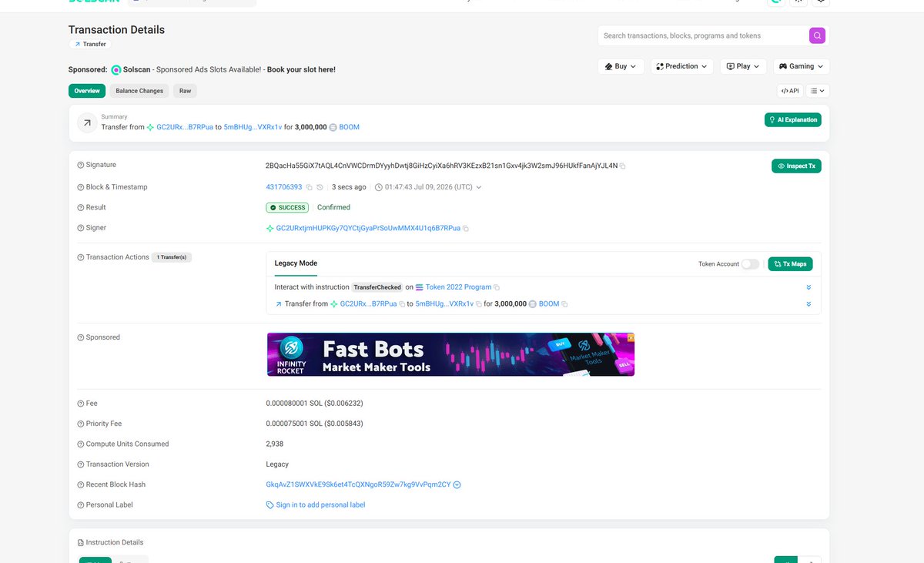
Task: Open the Recent Block Hash link
Action: 358,485
